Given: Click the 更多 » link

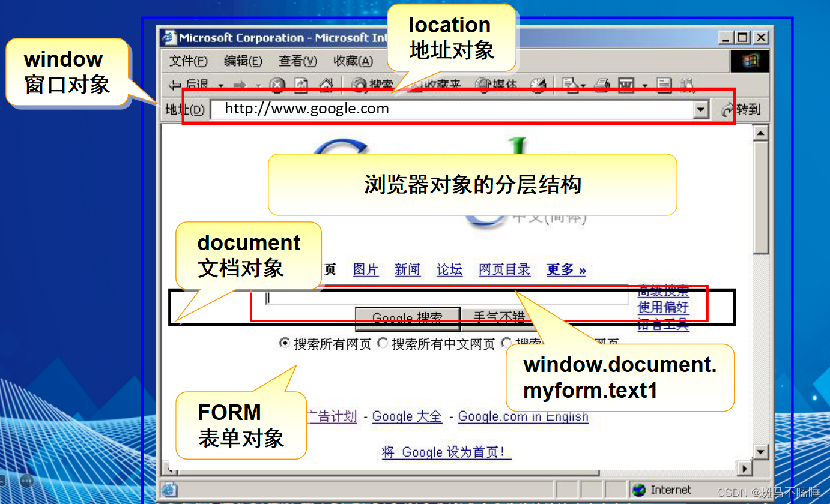Looking at the screenshot, I should pos(566,270).
